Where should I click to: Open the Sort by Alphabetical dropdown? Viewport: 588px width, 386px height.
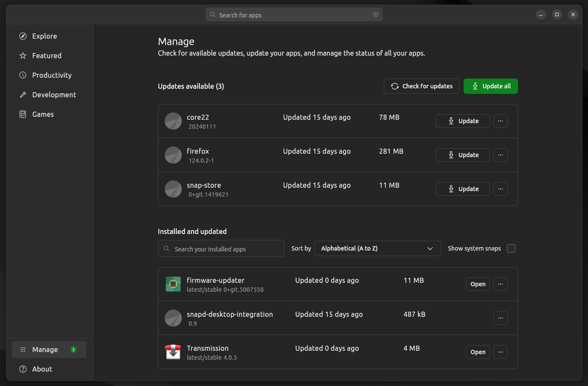pos(377,248)
